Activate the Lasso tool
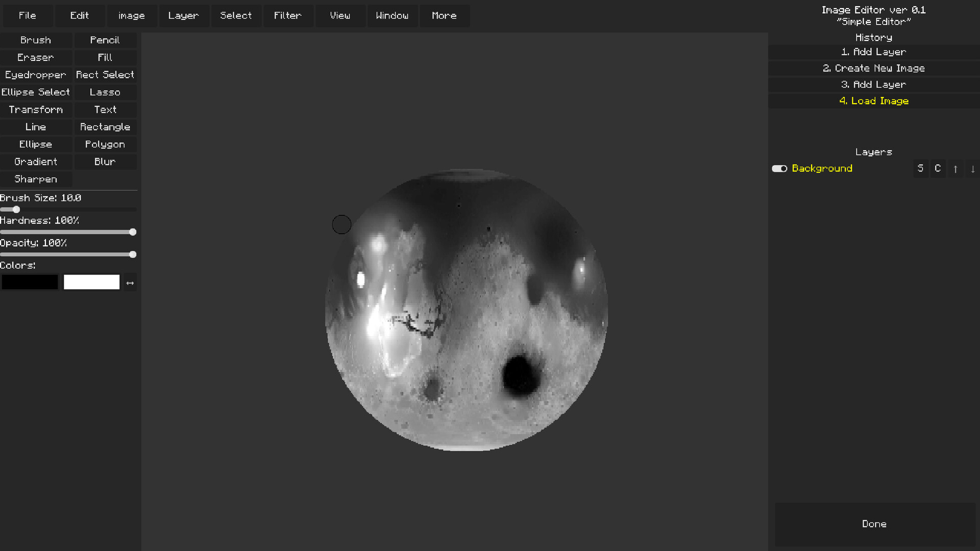 [105, 92]
